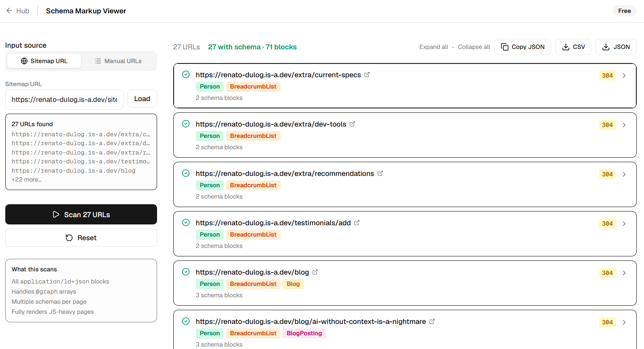Focus the Sitemap URL input field
This screenshot has height=349, width=644.
[64, 99]
